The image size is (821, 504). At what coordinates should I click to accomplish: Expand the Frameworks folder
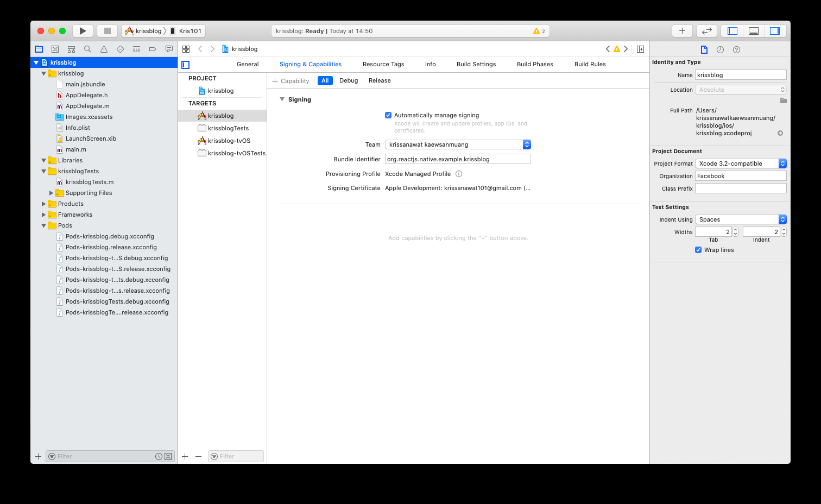(x=43, y=215)
